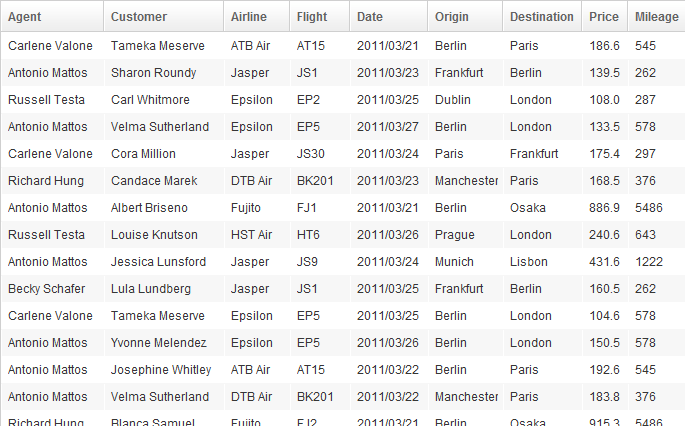Select the Louise Knutson row
Viewport: 685px width, 426px height.
343,235
